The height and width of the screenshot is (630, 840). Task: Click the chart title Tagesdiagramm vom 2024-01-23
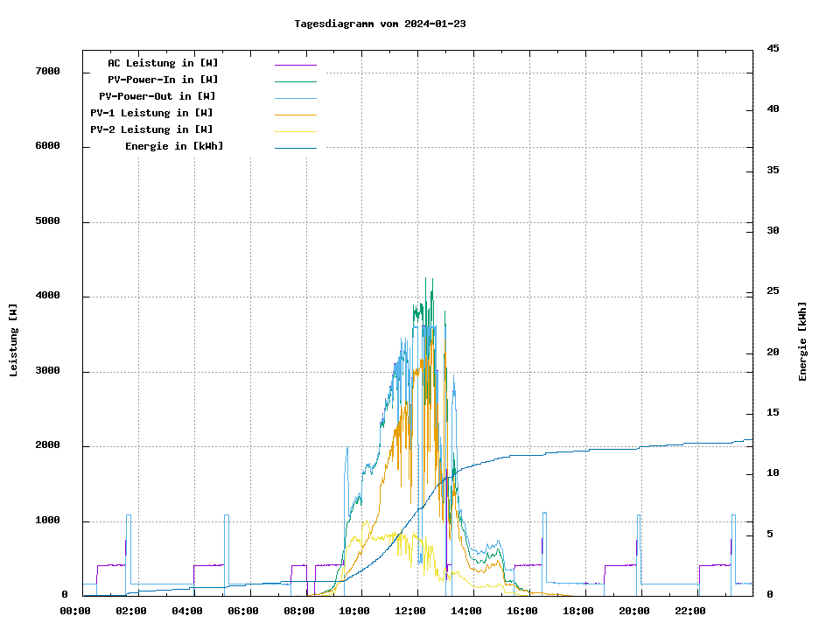(x=380, y=24)
